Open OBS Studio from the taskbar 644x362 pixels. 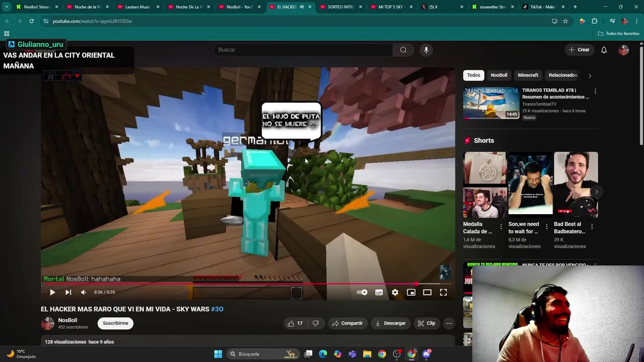click(397, 354)
